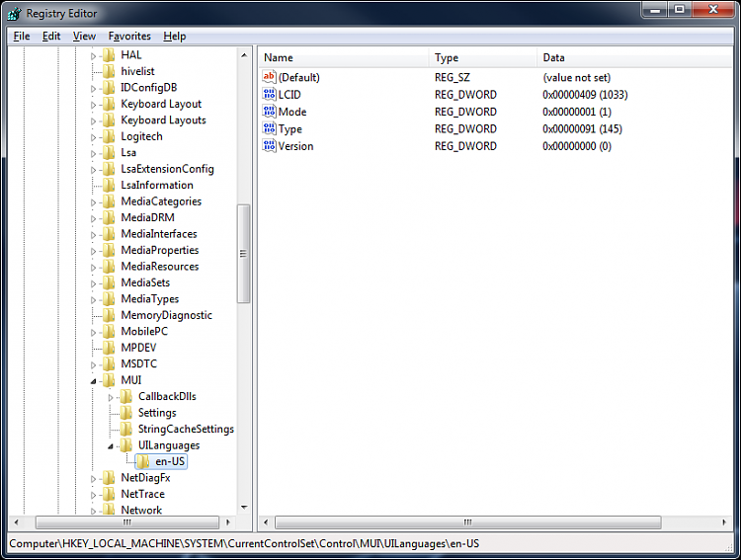The height and width of the screenshot is (560, 741).
Task: Click the tree pane scroll down arrow
Action: [244, 507]
